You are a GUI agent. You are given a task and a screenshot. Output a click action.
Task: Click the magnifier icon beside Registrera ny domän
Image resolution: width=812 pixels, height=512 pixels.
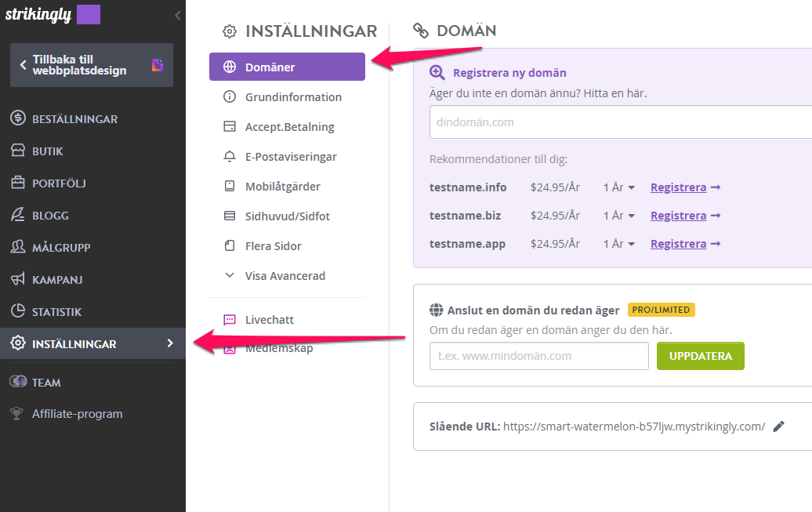437,73
